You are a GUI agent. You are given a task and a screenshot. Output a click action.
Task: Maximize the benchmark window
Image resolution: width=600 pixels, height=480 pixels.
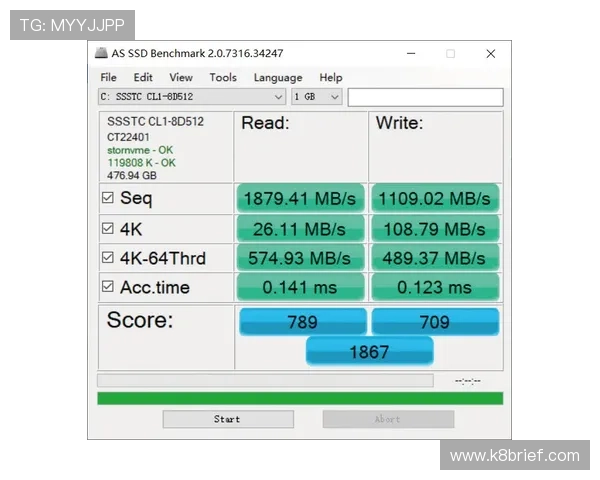coord(450,54)
